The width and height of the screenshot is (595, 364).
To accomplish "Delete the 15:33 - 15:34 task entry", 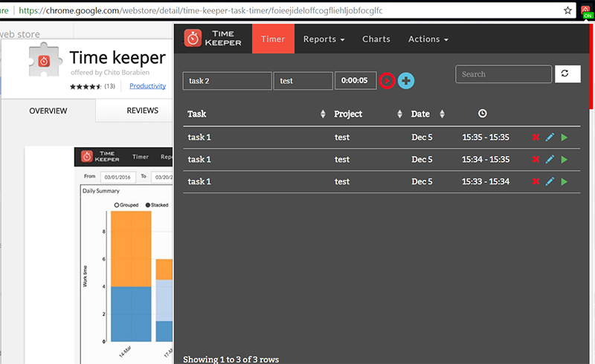I will (x=535, y=181).
